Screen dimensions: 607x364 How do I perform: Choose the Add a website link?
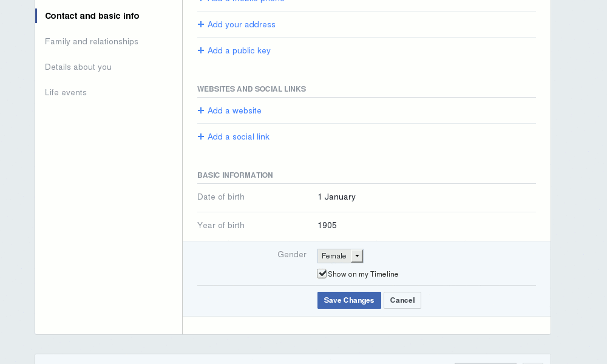pyautogui.click(x=234, y=111)
